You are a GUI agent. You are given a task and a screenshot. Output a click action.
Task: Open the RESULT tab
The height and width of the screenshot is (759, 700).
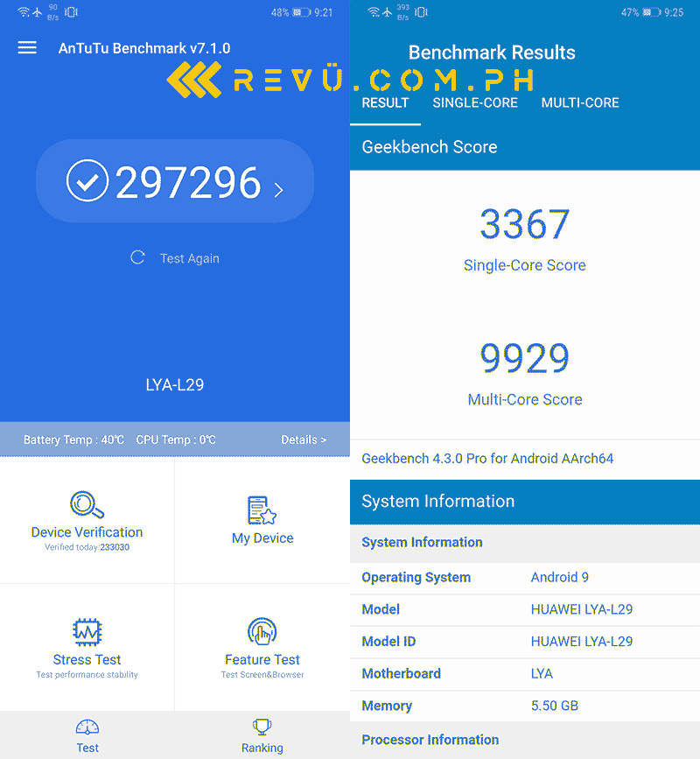pyautogui.click(x=386, y=102)
